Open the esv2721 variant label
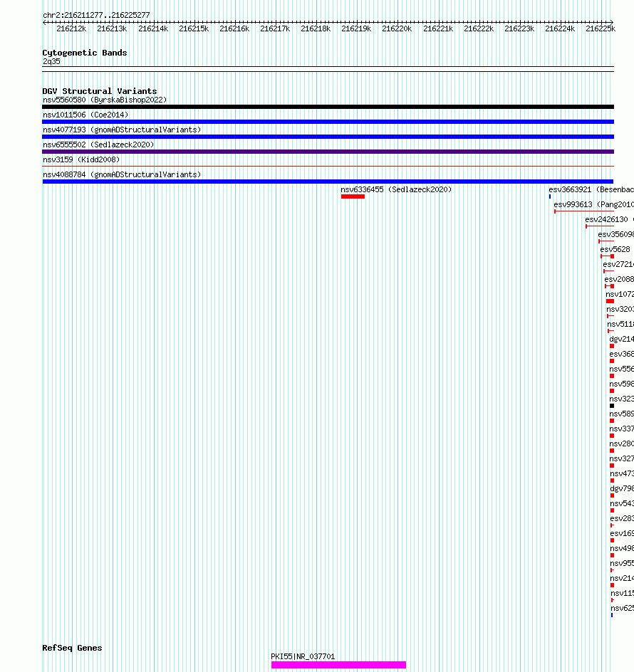 (x=618, y=264)
